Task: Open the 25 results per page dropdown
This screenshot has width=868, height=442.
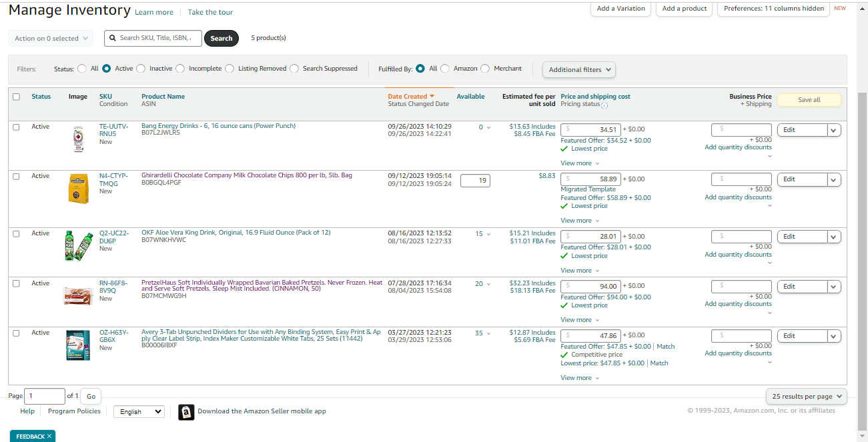Action: [807, 396]
